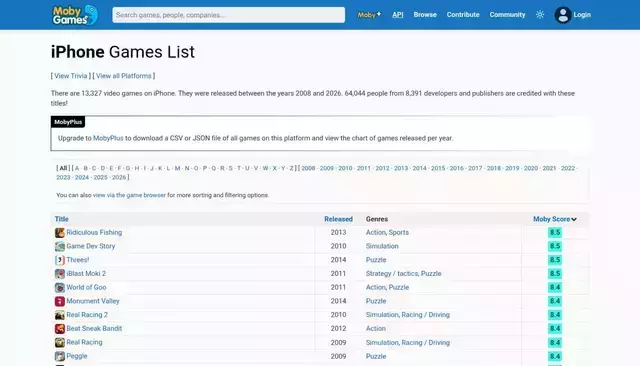Image resolution: width=640 pixels, height=366 pixels.
Task: Open the Browse menu
Action: coord(425,15)
